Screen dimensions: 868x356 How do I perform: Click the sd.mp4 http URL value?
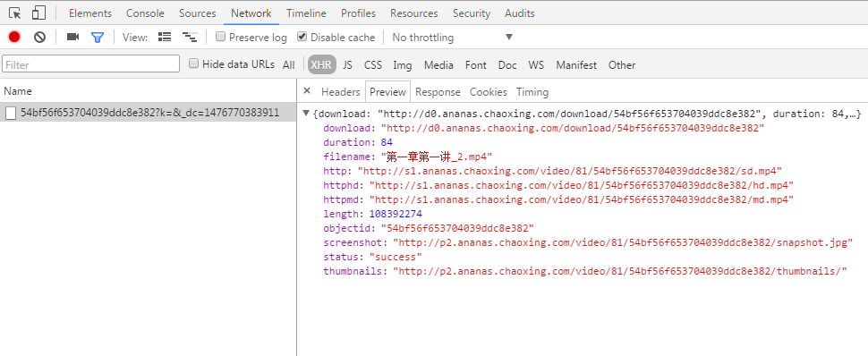coord(570,171)
